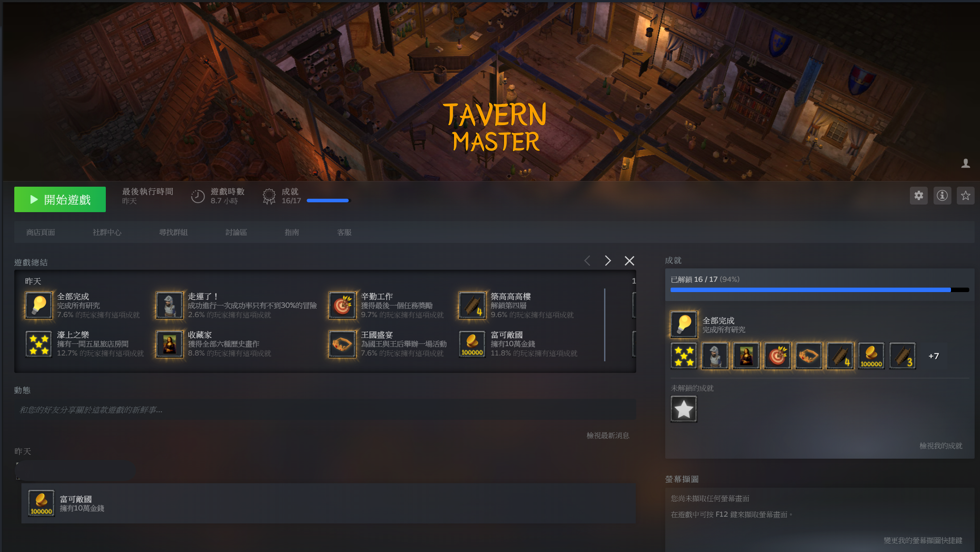The width and height of the screenshot is (980, 552).
Task: Click 富可敵國 coin icon in activity feed
Action: tap(42, 503)
